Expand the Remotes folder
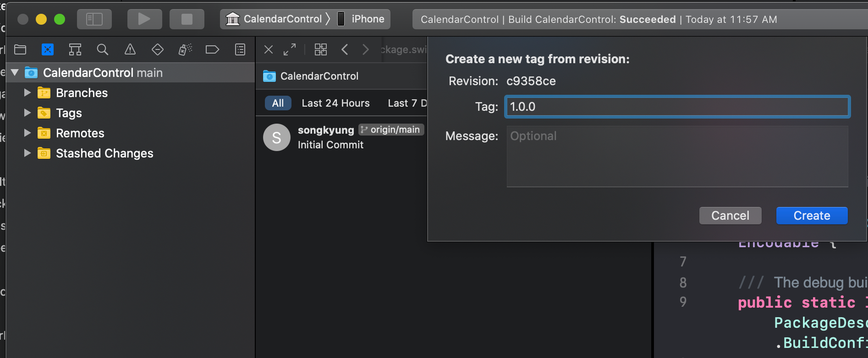 tap(27, 133)
